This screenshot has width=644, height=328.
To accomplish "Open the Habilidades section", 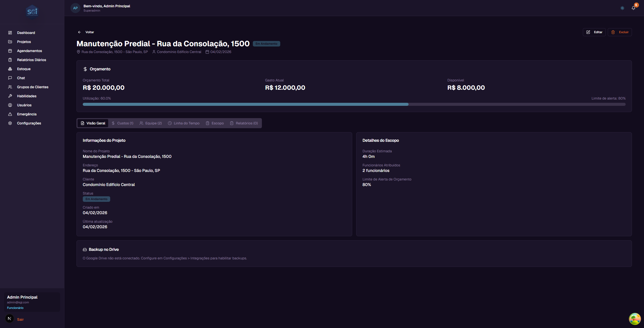I will [x=27, y=96].
